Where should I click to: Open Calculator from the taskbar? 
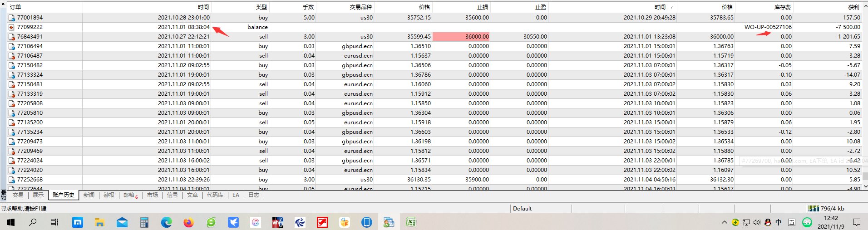[x=144, y=222]
